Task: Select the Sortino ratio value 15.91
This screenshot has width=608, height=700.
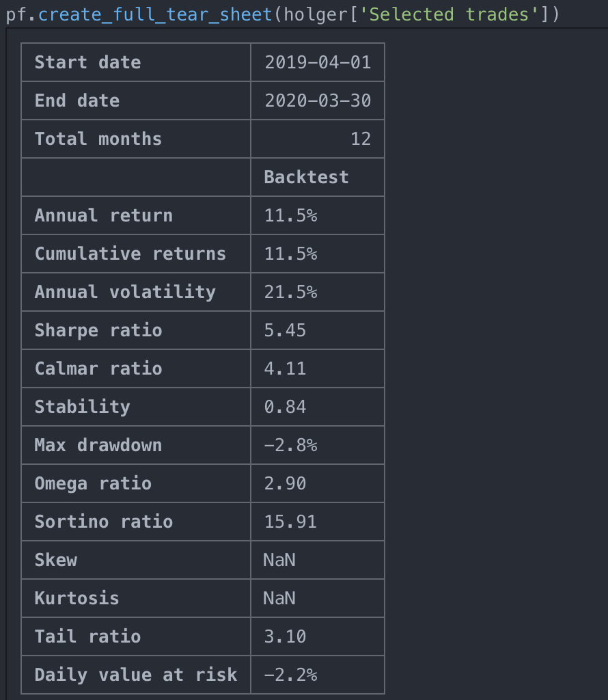Action: coord(290,522)
